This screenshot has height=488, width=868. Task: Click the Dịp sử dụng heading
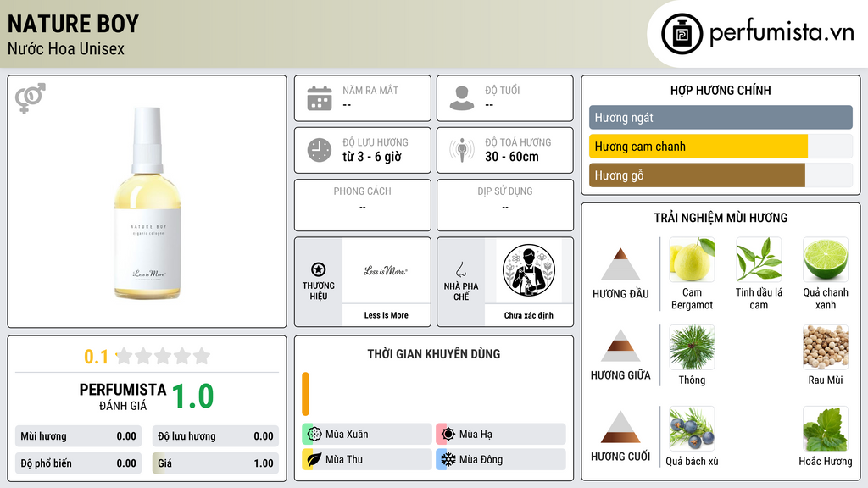click(505, 191)
